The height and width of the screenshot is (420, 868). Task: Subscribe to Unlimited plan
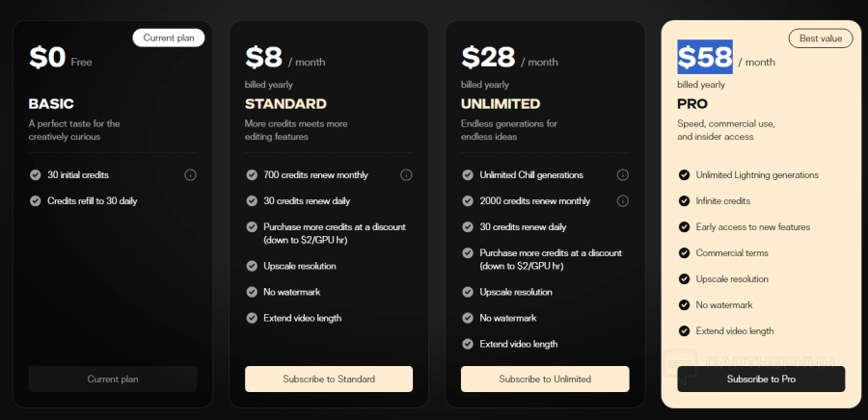pos(545,380)
